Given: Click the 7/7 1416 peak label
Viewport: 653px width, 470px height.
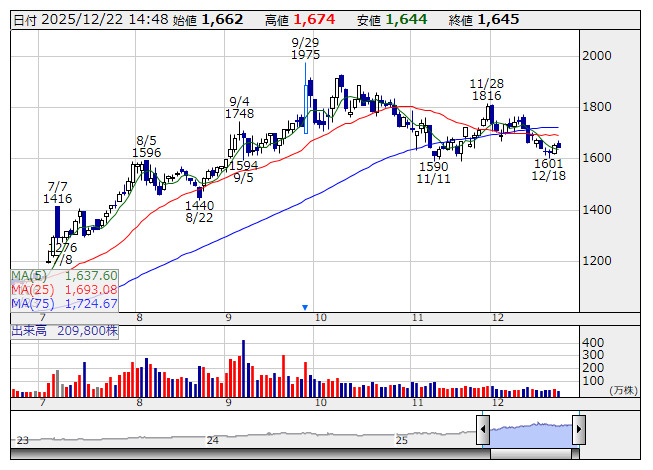Looking at the screenshot, I should (57, 192).
